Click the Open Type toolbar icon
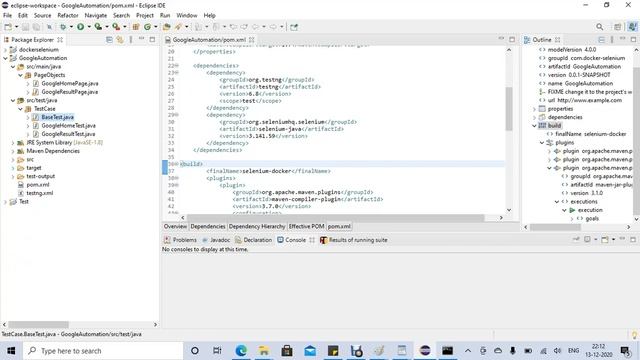Screen dimensions: 640x360 167,27
